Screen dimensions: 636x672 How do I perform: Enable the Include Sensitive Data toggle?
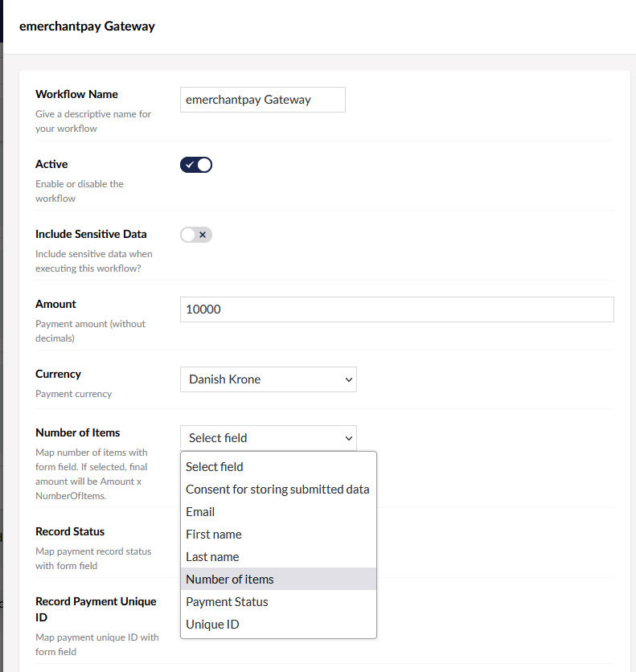(196, 235)
